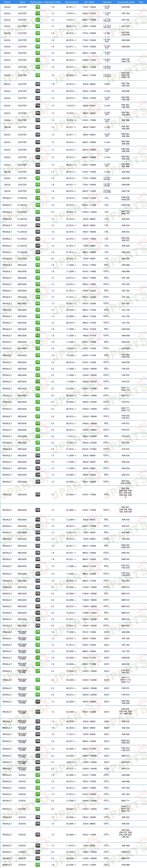Click petrol icon for Megane Kombi K4M 848
This screenshot has width=147, height=868.
pyautogui.click(x=38, y=658)
